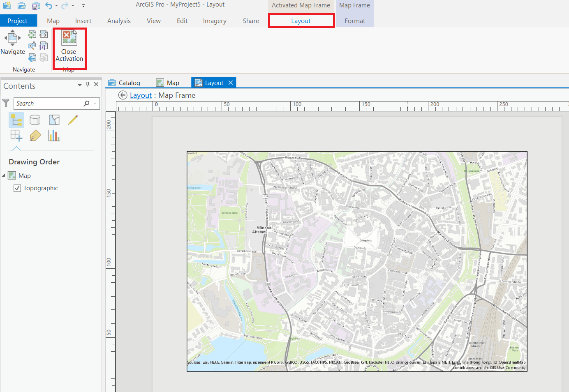Click the Close Activation button

pyautogui.click(x=69, y=46)
